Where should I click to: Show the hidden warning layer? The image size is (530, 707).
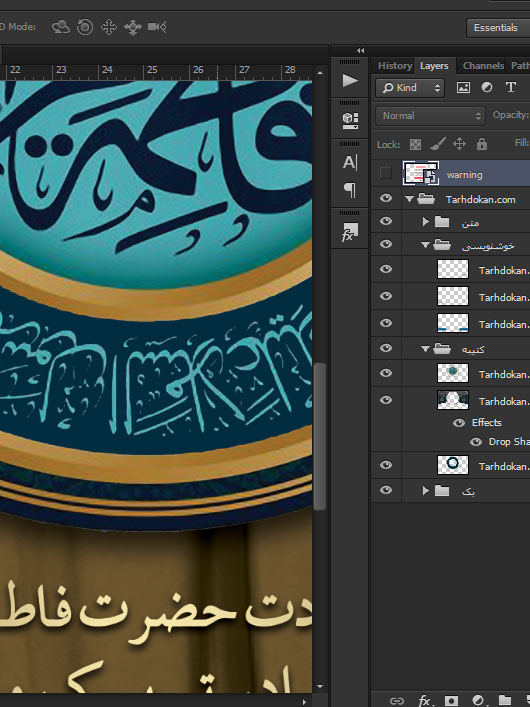coord(386,173)
